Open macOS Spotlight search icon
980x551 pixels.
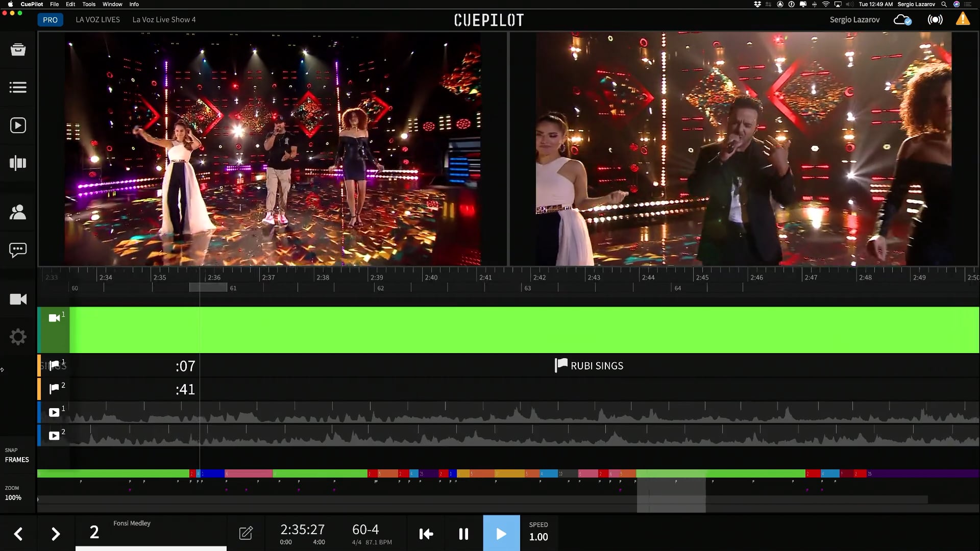pos(944,4)
